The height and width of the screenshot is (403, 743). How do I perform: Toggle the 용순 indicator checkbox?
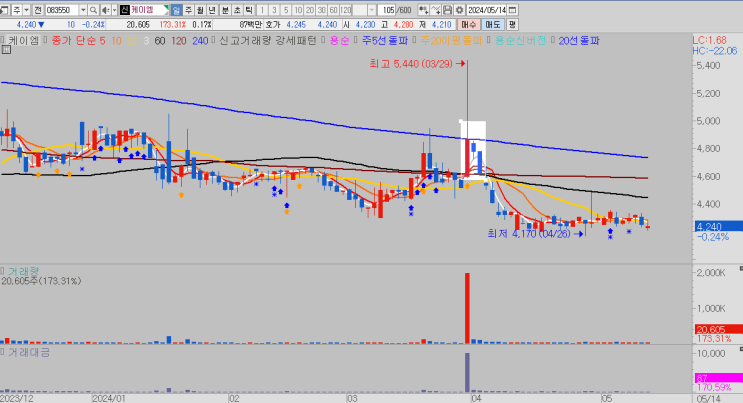(324, 40)
